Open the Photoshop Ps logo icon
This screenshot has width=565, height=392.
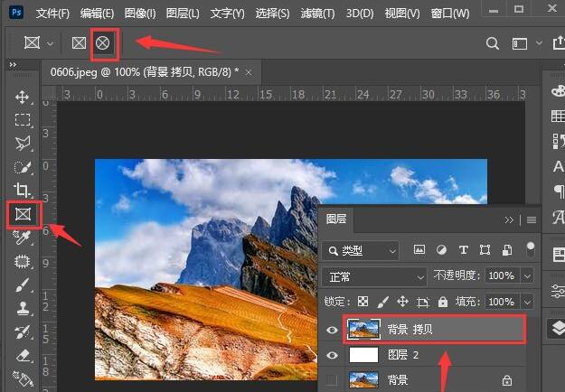click(16, 13)
